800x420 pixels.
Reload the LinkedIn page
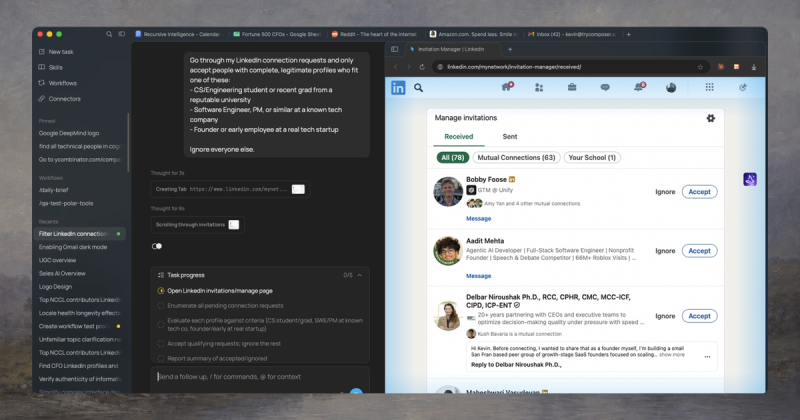point(422,67)
